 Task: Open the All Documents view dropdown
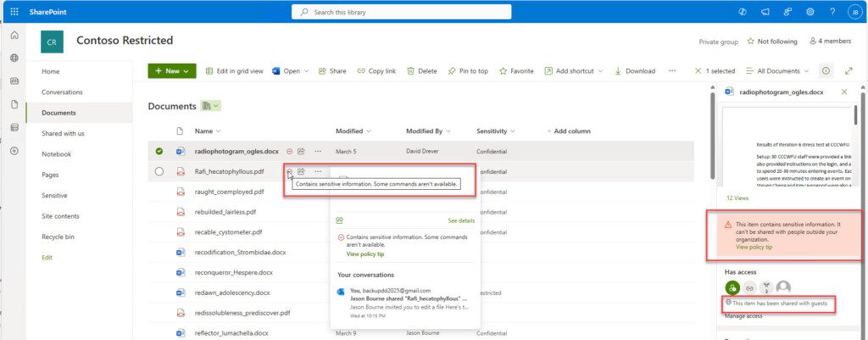[x=777, y=71]
